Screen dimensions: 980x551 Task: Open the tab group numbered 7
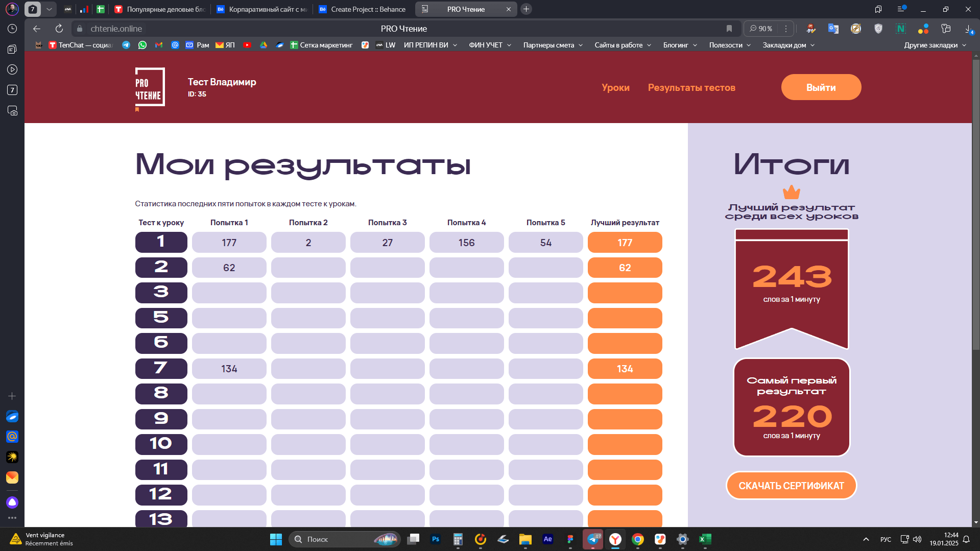33,9
